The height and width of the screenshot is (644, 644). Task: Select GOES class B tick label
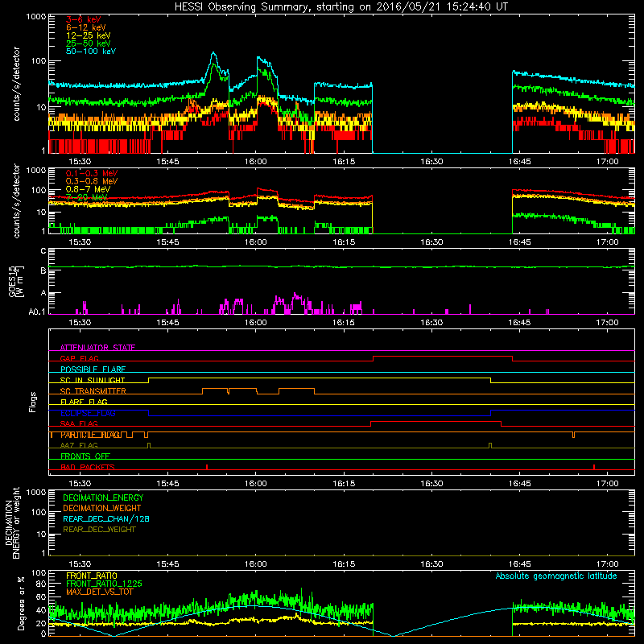[x=43, y=270]
